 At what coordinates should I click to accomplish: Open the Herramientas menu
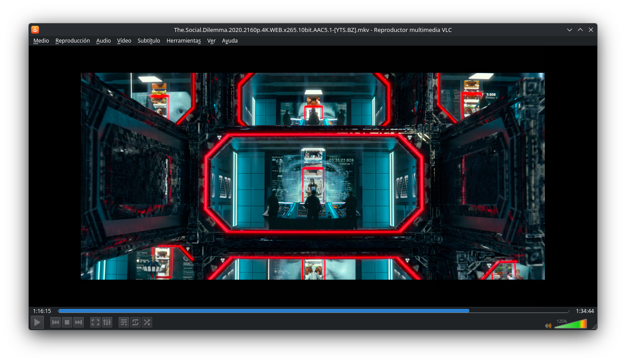[184, 41]
